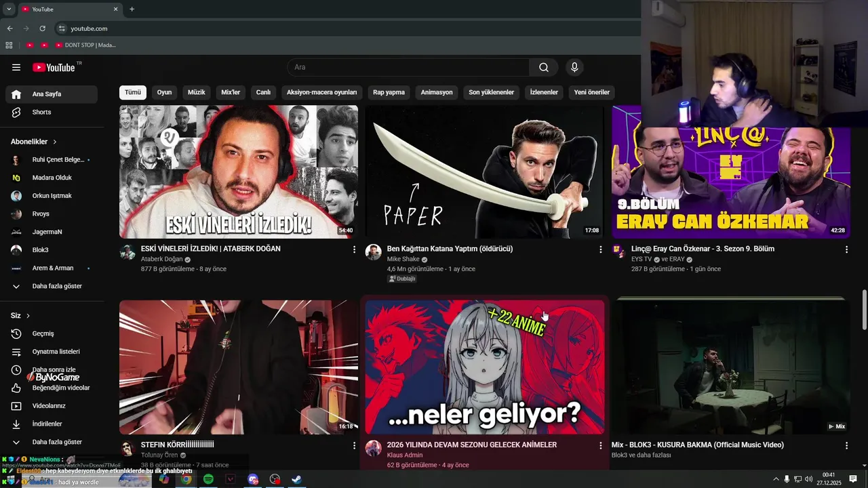
Task: Open Spotify from the taskbar
Action: pos(208,479)
